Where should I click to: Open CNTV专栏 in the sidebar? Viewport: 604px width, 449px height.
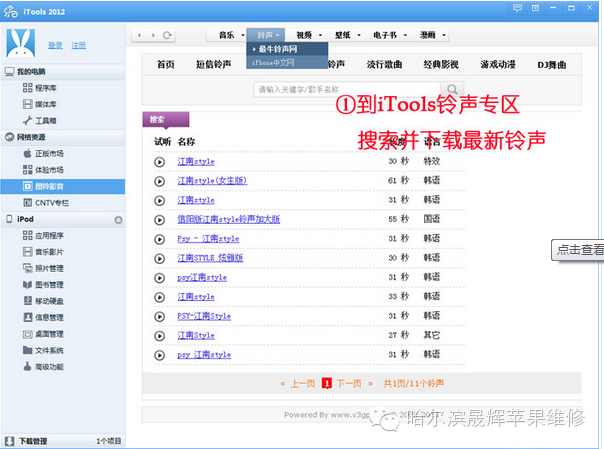point(46,203)
